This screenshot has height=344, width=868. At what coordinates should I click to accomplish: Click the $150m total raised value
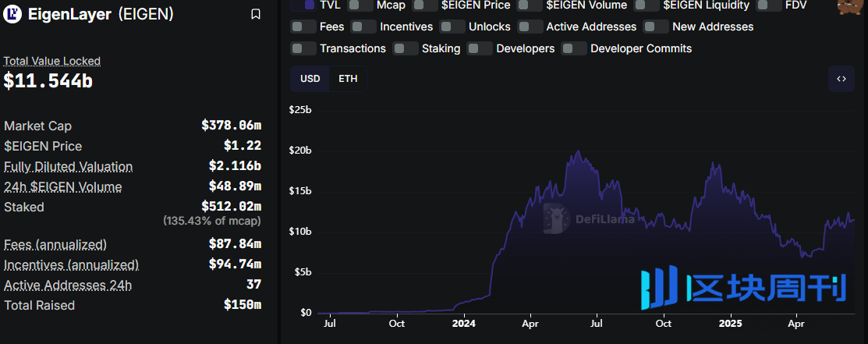tap(243, 305)
